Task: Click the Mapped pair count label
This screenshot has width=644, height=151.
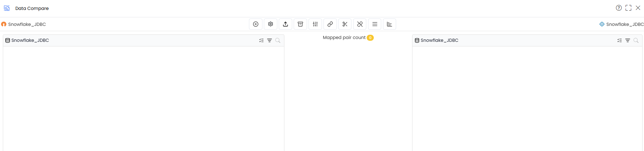Action: coord(344,38)
